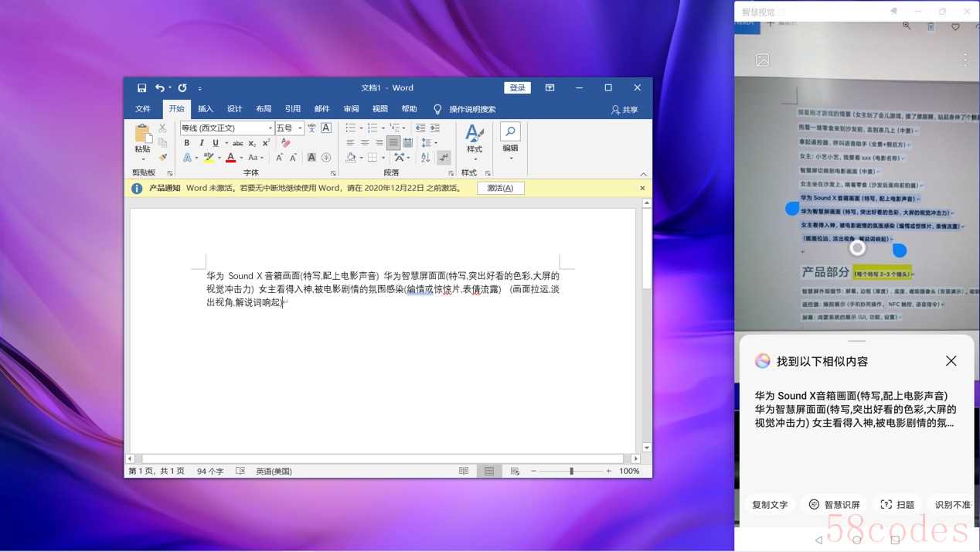Click the Sort A-Z paragraph icon
This screenshot has height=552, width=980.
pos(425,157)
